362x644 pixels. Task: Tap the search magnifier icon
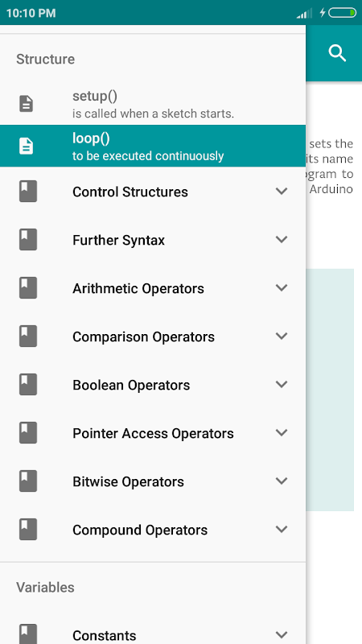[x=337, y=53]
